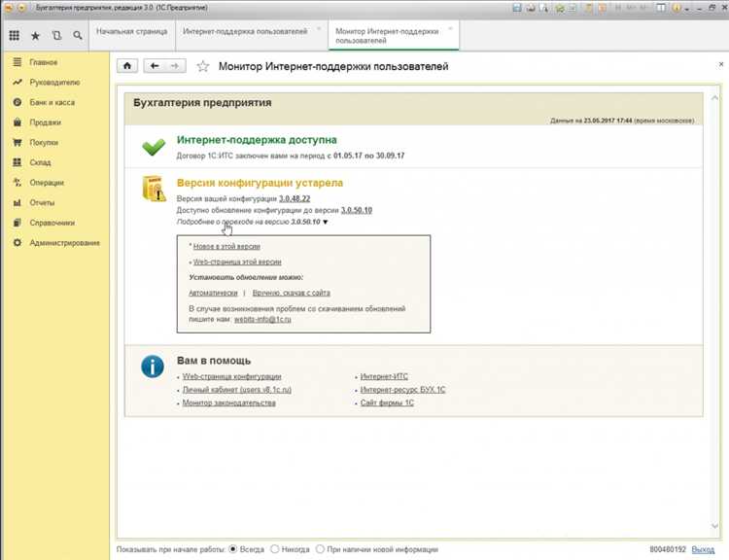Open Favorites via the star icon in top panel
The image size is (729, 560).
pos(35,36)
